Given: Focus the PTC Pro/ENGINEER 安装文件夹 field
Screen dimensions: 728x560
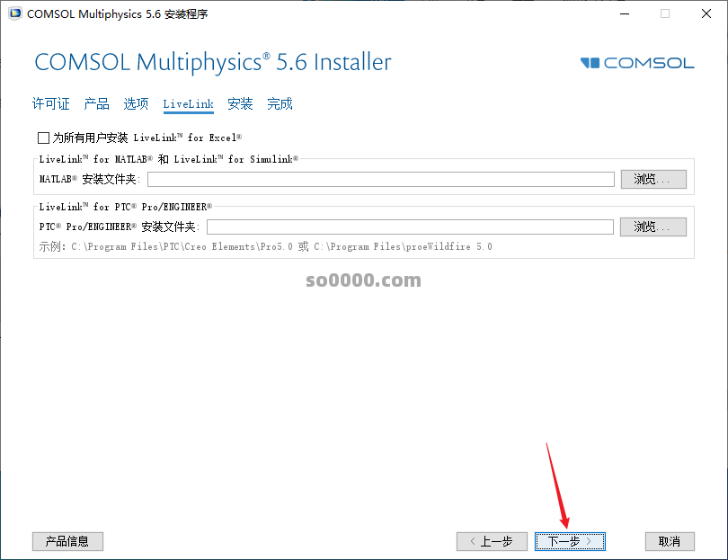Looking at the screenshot, I should click(x=410, y=227).
